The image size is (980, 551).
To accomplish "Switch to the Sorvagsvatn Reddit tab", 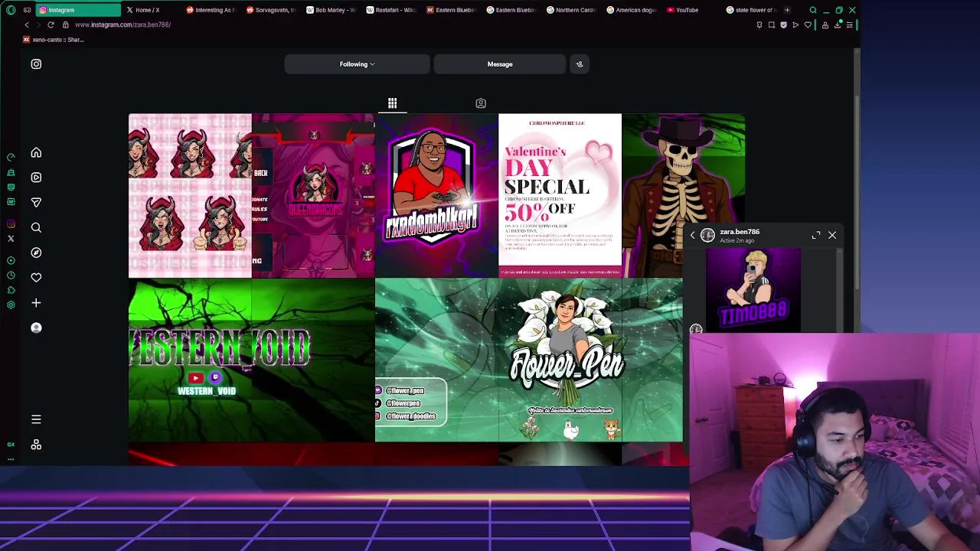I will pos(271,10).
